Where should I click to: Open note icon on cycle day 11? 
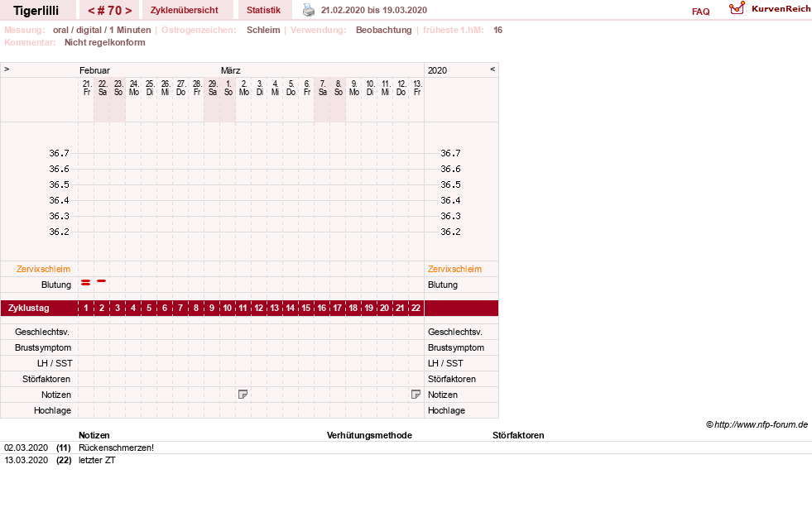point(243,395)
